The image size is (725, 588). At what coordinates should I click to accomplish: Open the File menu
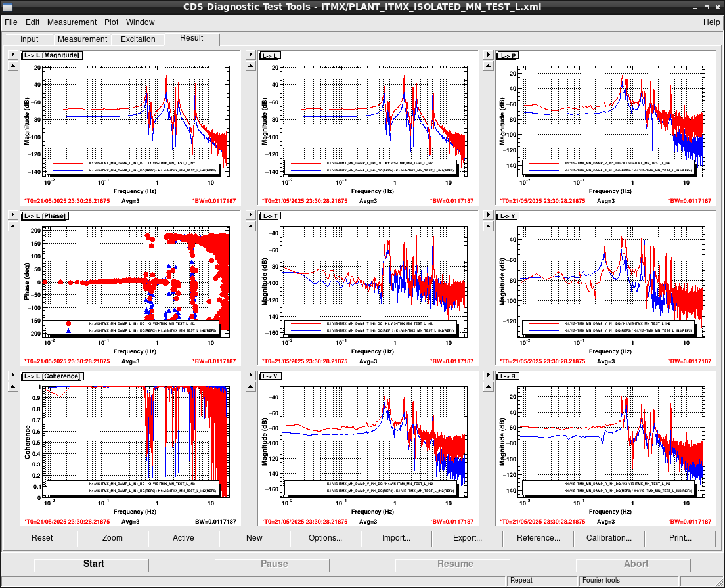[x=11, y=22]
